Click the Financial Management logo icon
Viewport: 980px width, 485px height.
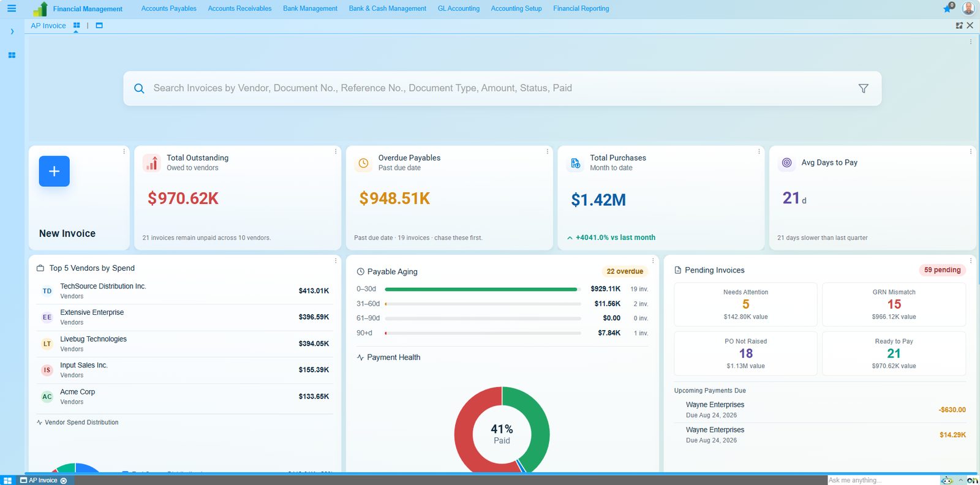(x=40, y=9)
